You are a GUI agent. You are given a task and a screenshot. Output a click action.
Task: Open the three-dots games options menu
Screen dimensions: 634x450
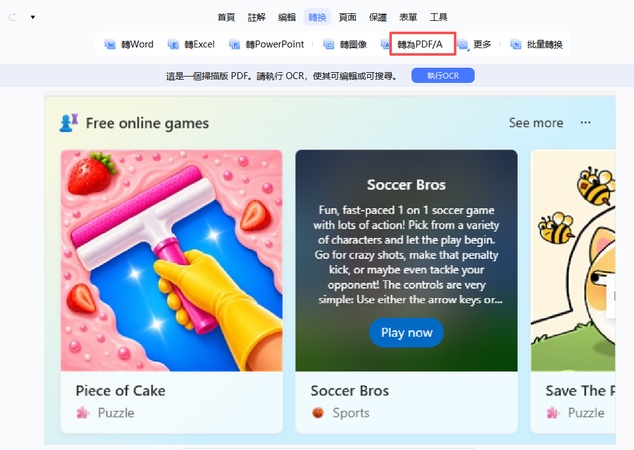point(585,123)
